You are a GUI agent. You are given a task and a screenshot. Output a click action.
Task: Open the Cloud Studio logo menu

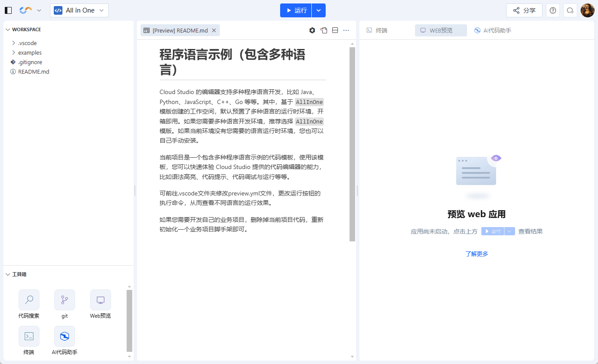tap(30, 10)
